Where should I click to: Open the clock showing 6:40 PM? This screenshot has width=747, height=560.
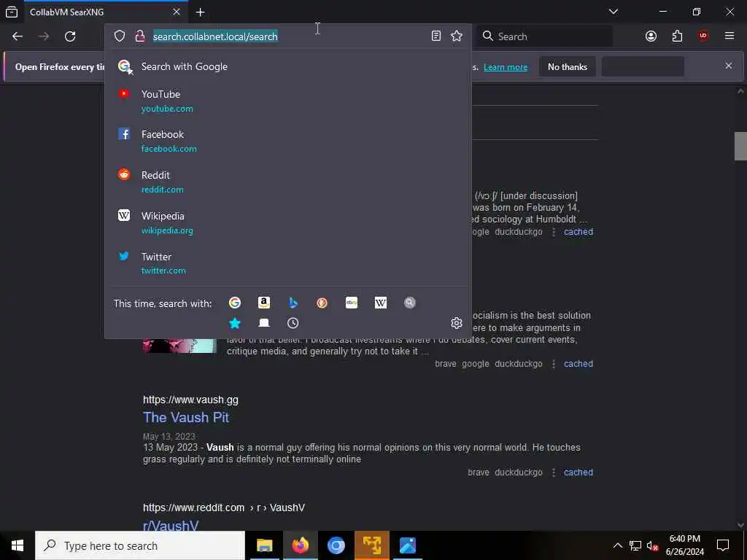point(685,545)
